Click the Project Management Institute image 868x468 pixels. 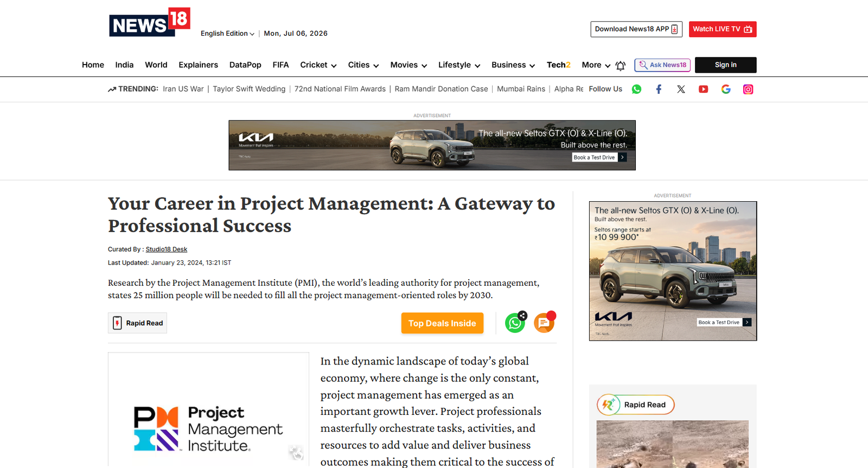click(x=208, y=409)
